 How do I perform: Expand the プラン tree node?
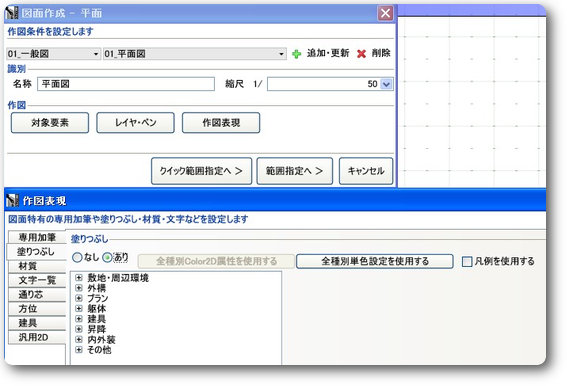(x=79, y=298)
